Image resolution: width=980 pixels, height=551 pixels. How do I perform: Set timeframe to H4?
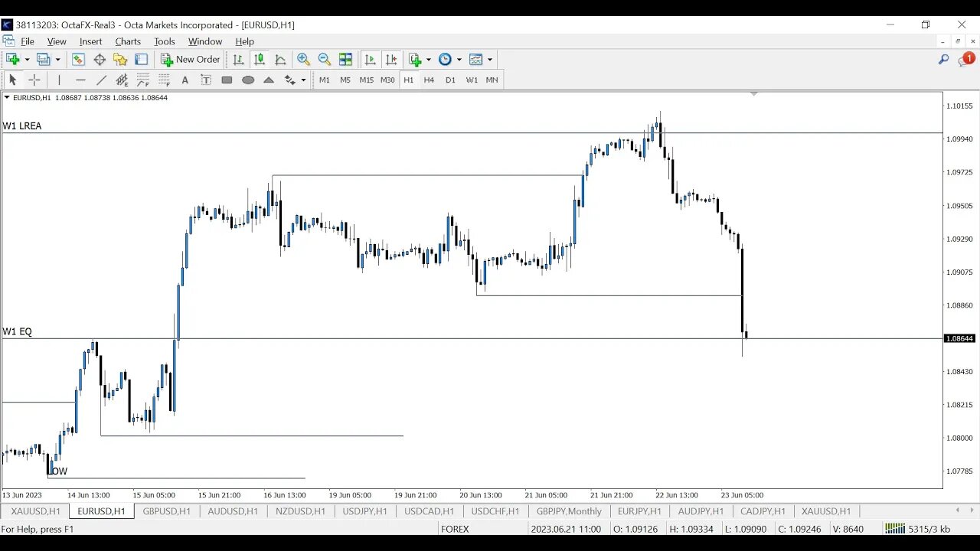[x=429, y=80]
